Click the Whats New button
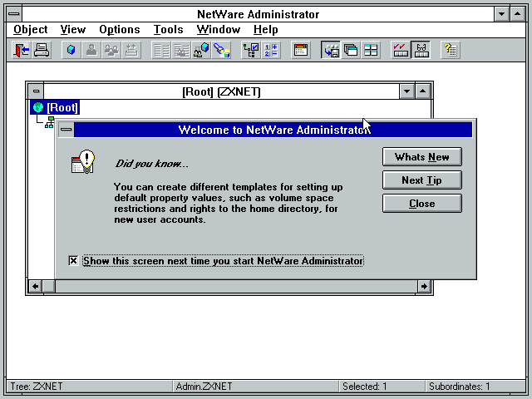Image resolution: width=532 pixels, height=399 pixels. (x=422, y=157)
